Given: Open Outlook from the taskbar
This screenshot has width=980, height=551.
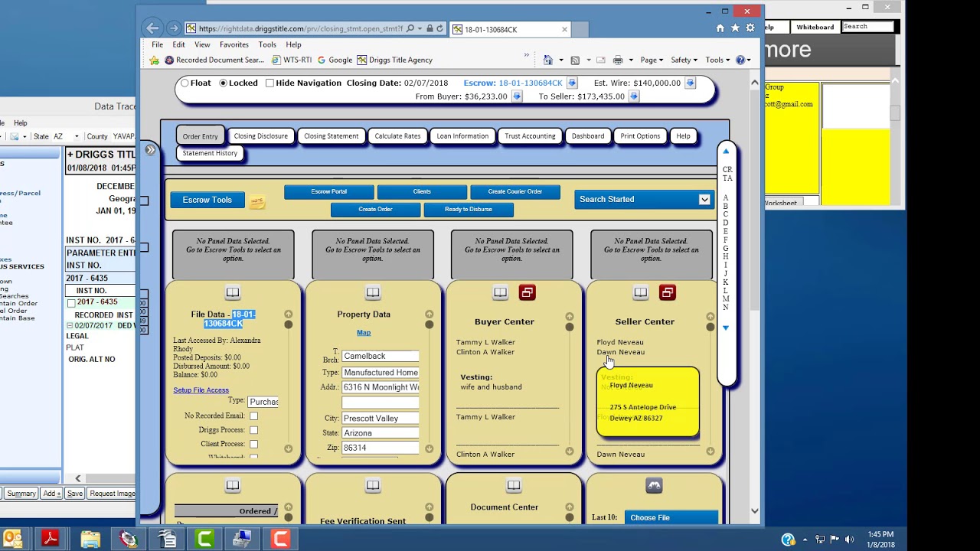Looking at the screenshot, I should (x=13, y=539).
